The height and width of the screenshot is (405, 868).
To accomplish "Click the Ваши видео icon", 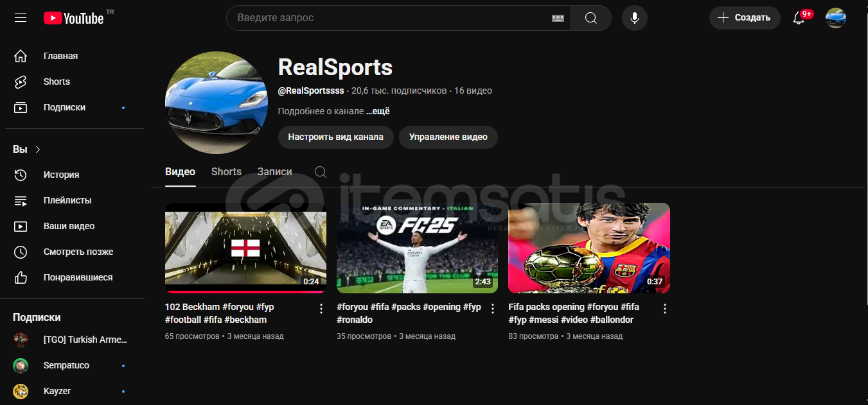I will (x=21, y=226).
